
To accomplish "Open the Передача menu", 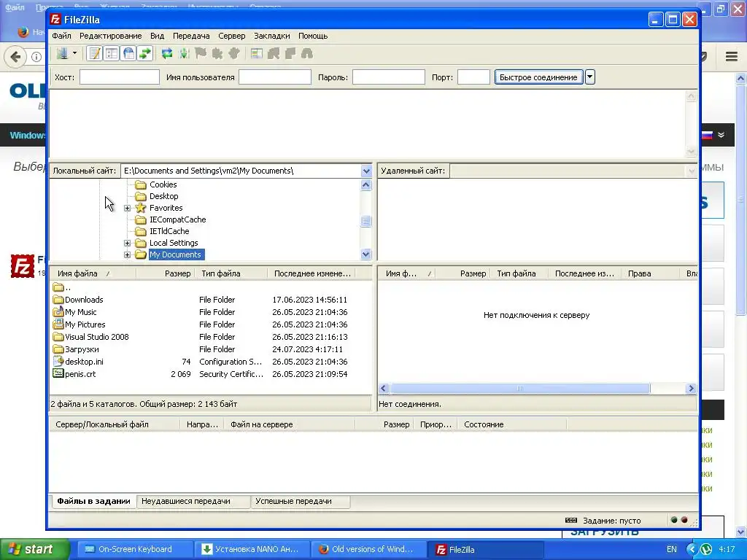I will [191, 36].
